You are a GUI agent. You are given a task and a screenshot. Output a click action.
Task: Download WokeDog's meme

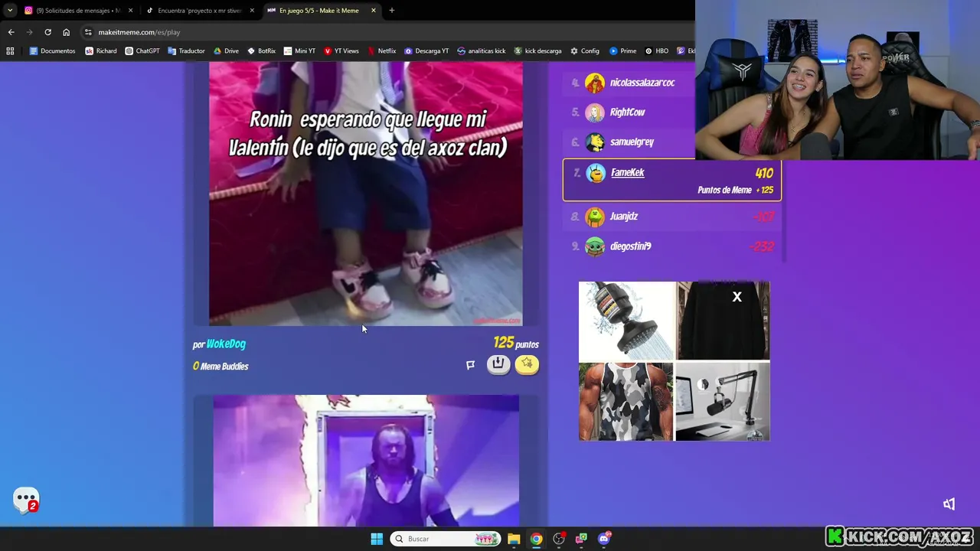click(498, 364)
